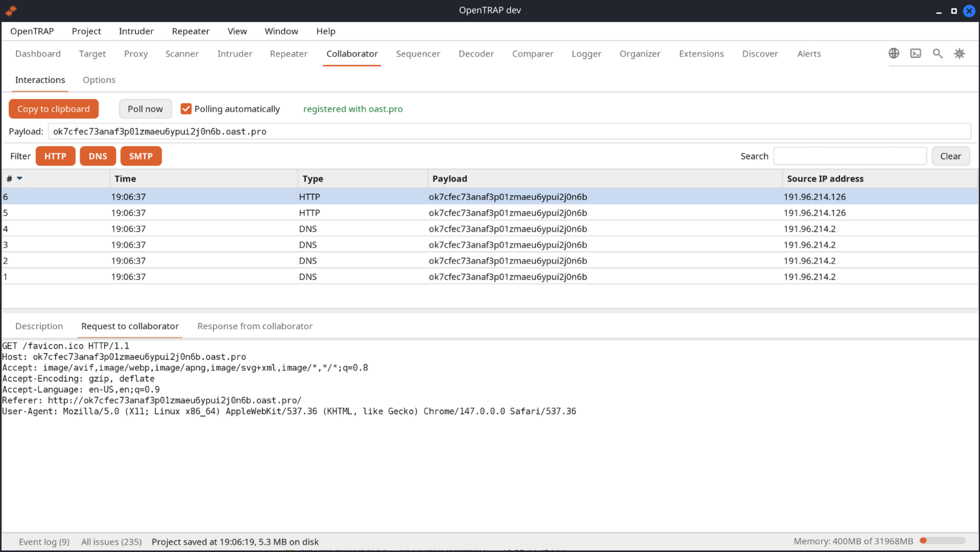Click the OpenTRAP app logo icon
The image size is (980, 552).
11,10
